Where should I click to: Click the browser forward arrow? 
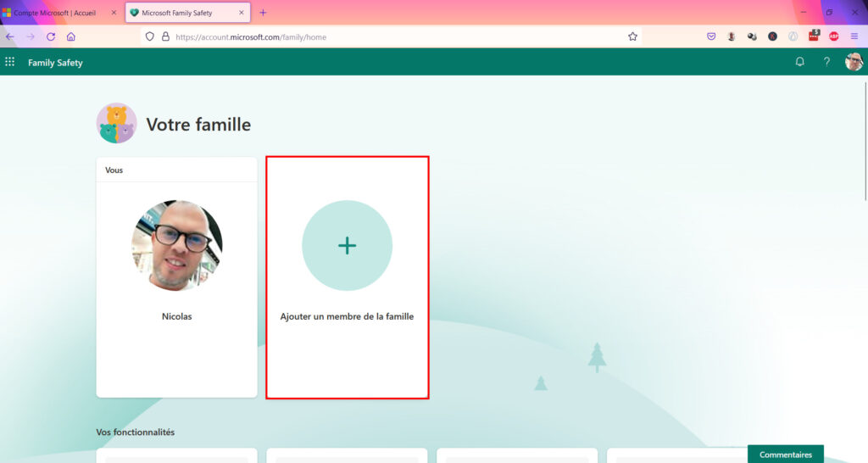[31, 36]
